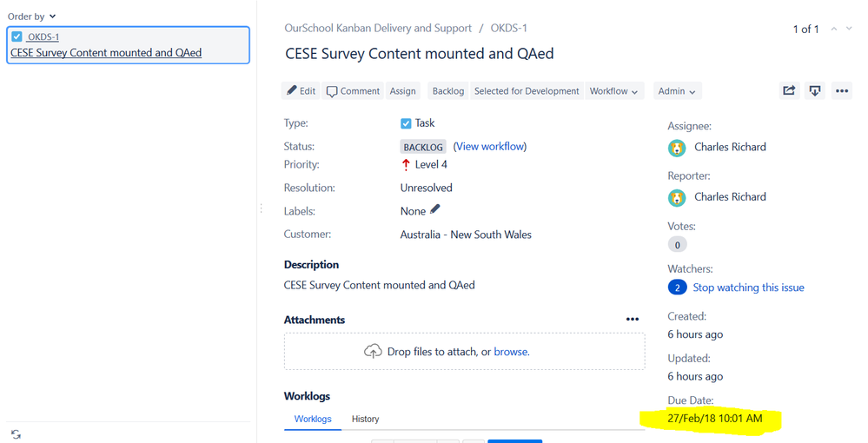Click the View workflow link
The image size is (868, 443).
[x=490, y=147]
